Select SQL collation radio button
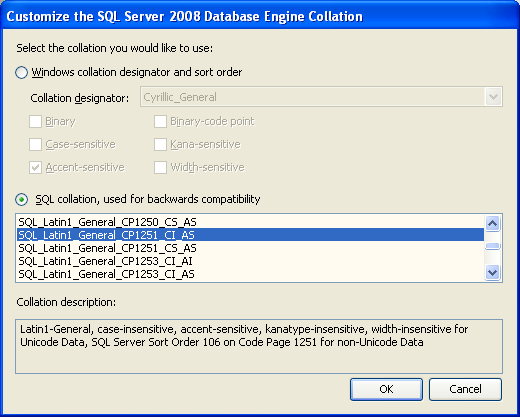 [21, 199]
